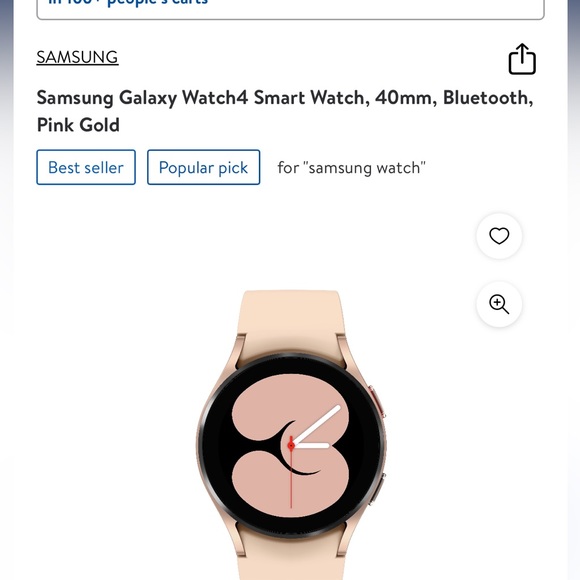The width and height of the screenshot is (580, 580).
Task: Open the Galaxy Watch4 product image
Action: [x=291, y=435]
